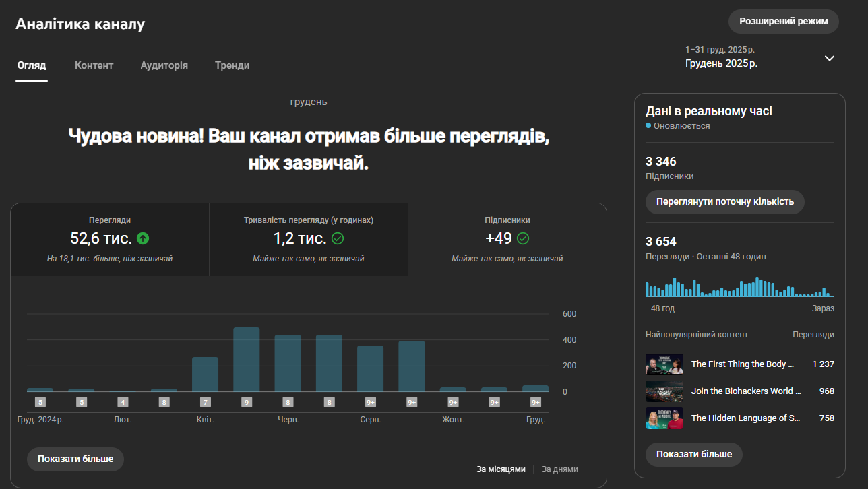Switch to the Контент tab

click(x=94, y=65)
